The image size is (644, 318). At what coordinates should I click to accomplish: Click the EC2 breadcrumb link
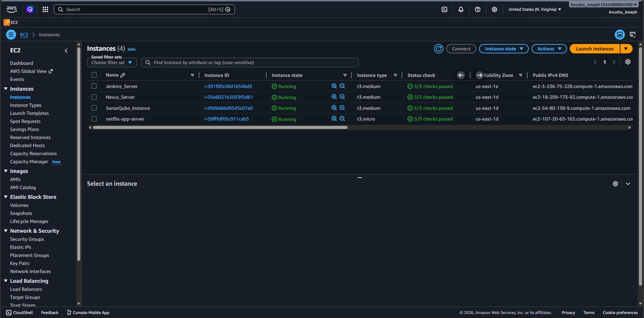point(24,35)
